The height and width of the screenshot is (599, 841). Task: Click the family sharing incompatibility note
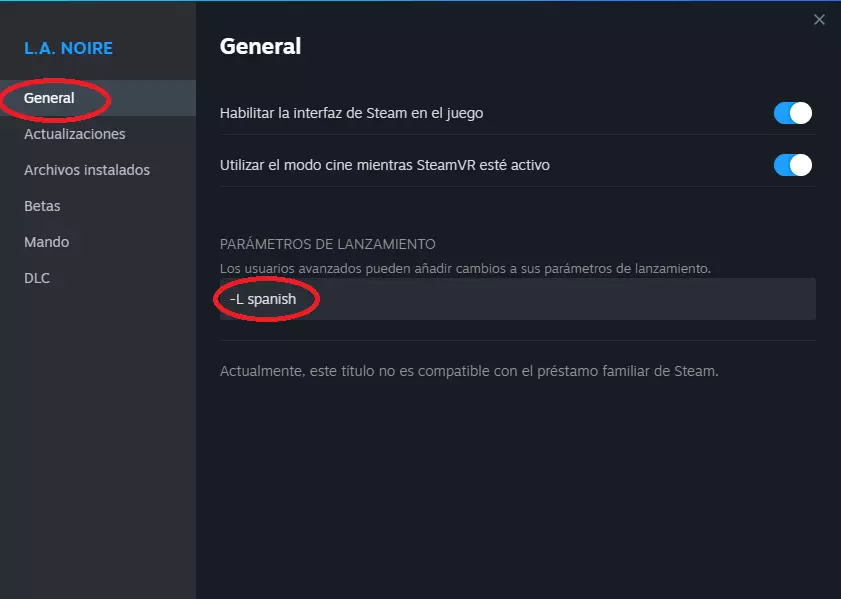click(x=469, y=371)
